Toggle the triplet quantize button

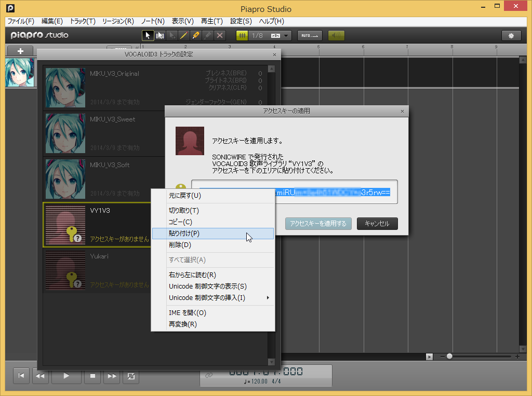click(275, 36)
